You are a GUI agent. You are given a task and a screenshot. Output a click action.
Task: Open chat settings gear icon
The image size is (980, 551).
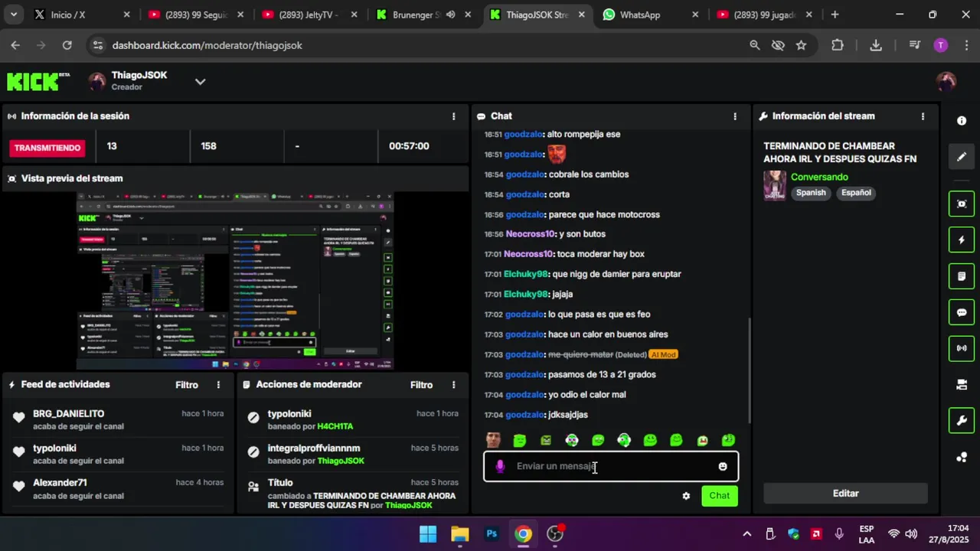(x=686, y=496)
